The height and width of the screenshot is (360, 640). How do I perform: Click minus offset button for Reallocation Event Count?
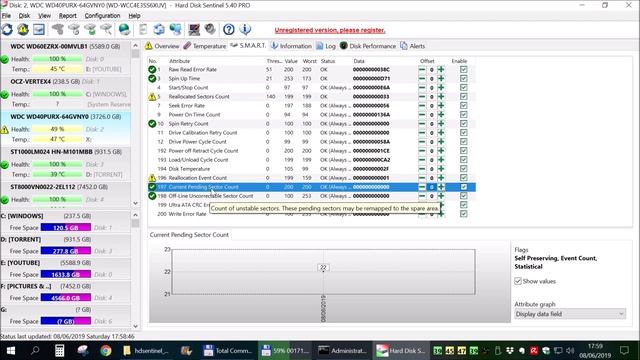click(x=422, y=178)
